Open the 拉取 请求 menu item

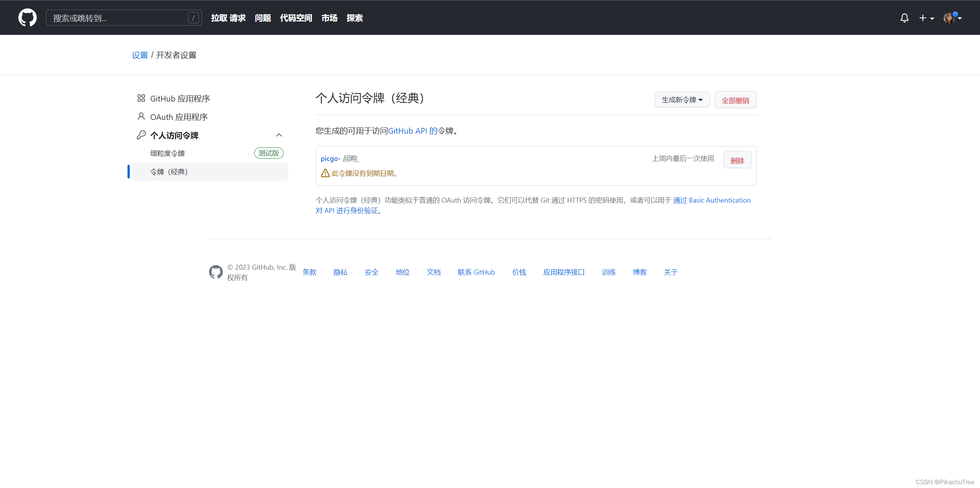tap(228, 18)
